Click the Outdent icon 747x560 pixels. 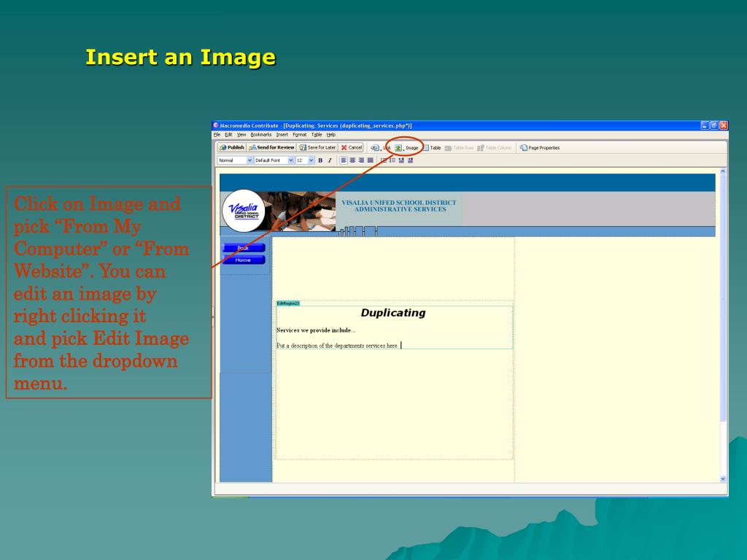tap(402, 160)
